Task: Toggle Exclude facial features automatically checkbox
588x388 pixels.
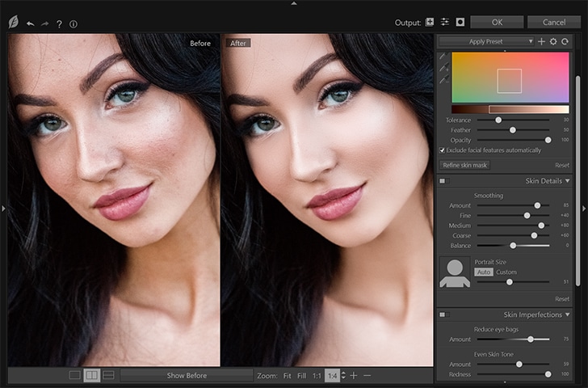Action: coord(441,150)
